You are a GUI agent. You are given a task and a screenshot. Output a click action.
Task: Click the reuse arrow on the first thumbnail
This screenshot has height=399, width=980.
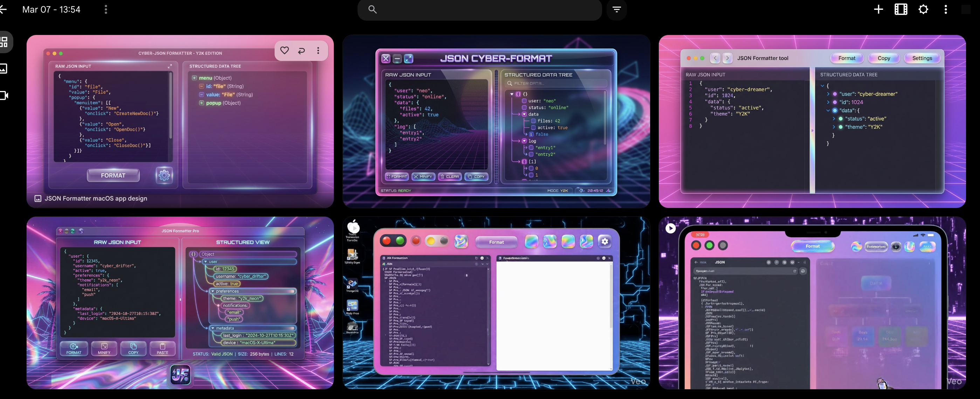click(301, 50)
